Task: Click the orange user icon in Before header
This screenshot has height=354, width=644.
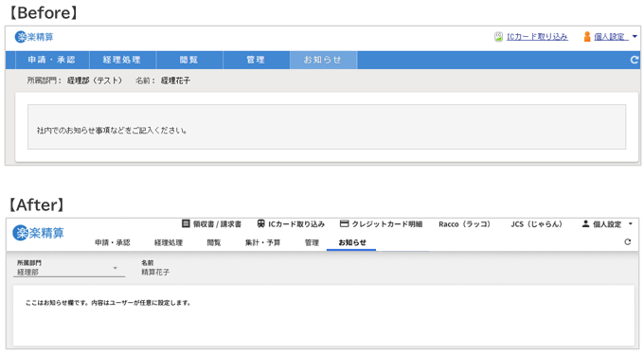Action: pyautogui.click(x=587, y=37)
